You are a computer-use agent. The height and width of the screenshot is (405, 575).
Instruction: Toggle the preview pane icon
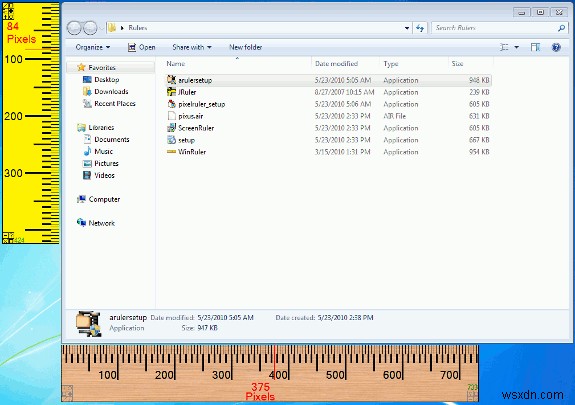(x=535, y=47)
